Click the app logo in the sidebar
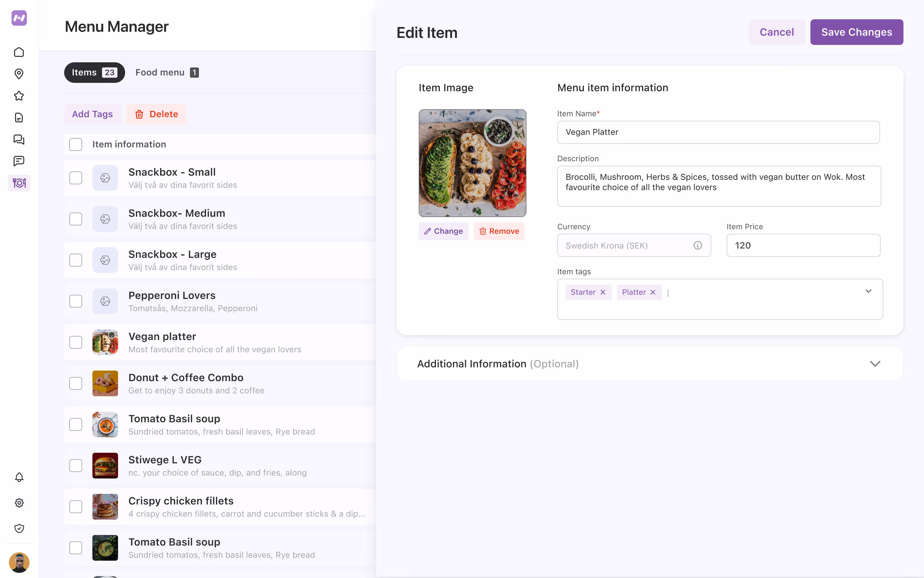Viewport: 924px width, 578px height. (19, 18)
